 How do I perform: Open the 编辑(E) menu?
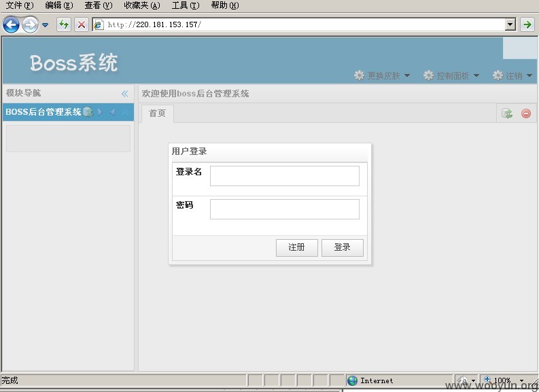[x=59, y=5]
